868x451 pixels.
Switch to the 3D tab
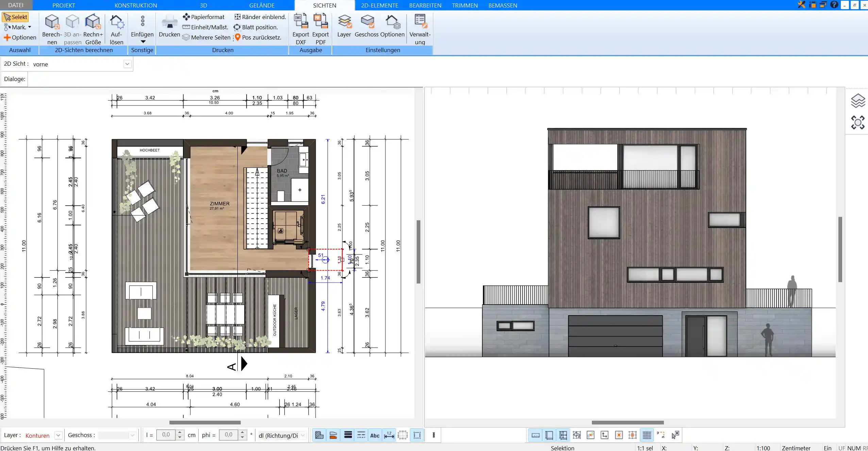pyautogui.click(x=203, y=5)
